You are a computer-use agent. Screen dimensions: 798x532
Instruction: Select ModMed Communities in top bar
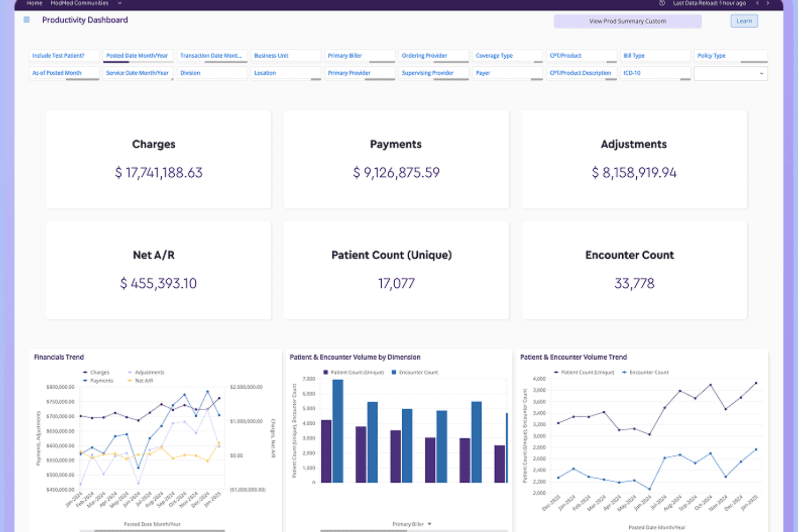79,3
